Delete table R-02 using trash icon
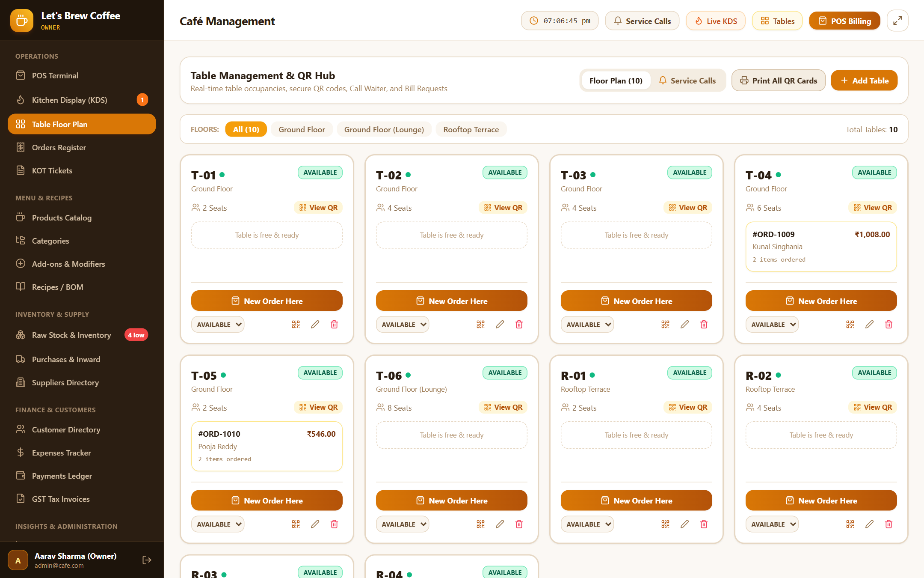924x578 pixels. tap(888, 524)
